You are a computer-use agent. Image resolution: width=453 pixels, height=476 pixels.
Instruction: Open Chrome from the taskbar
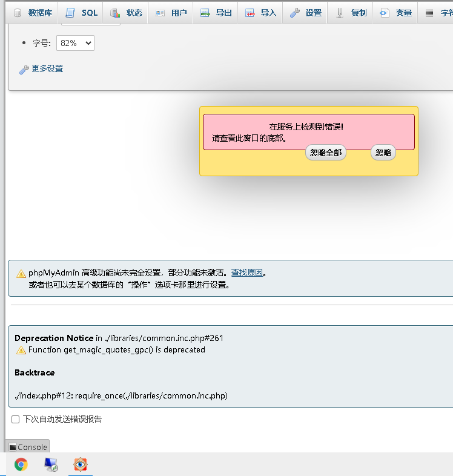(21, 464)
